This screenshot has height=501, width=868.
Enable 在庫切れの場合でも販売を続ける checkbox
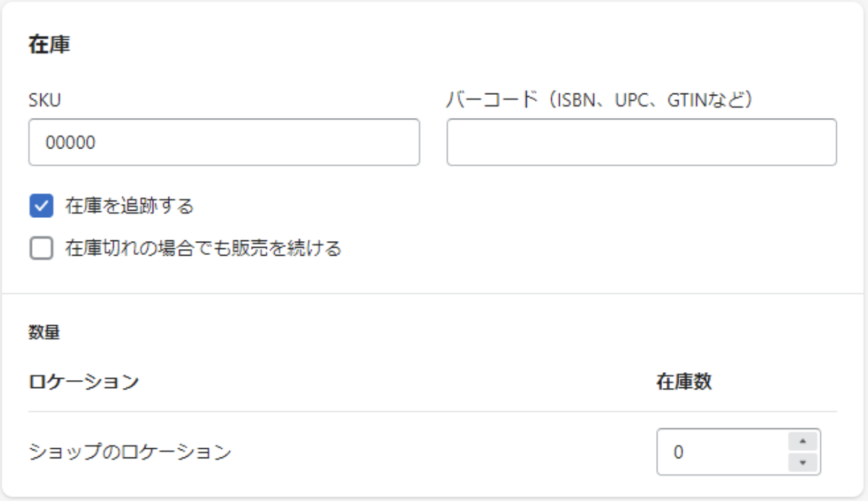point(41,248)
